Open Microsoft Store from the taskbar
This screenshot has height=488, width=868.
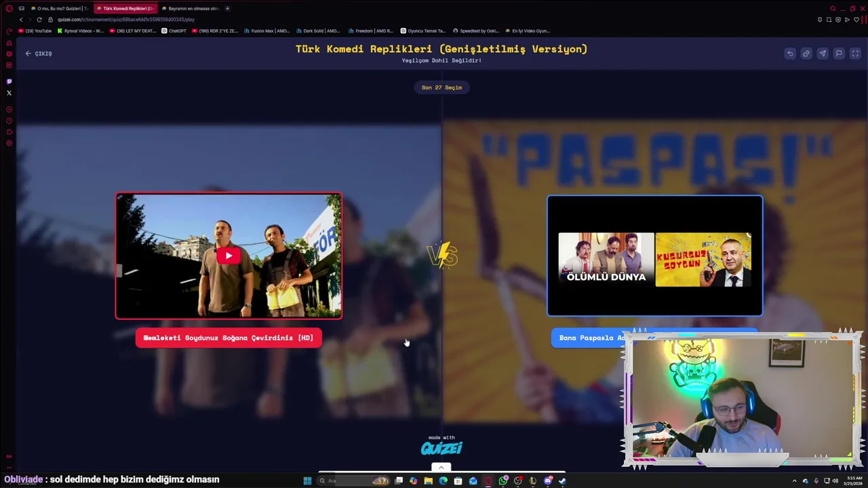[458, 481]
